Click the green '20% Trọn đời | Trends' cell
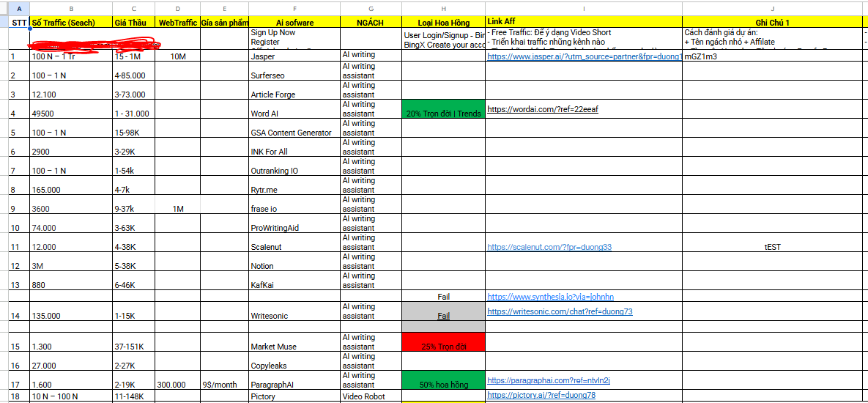The width and height of the screenshot is (868, 403). 443,109
